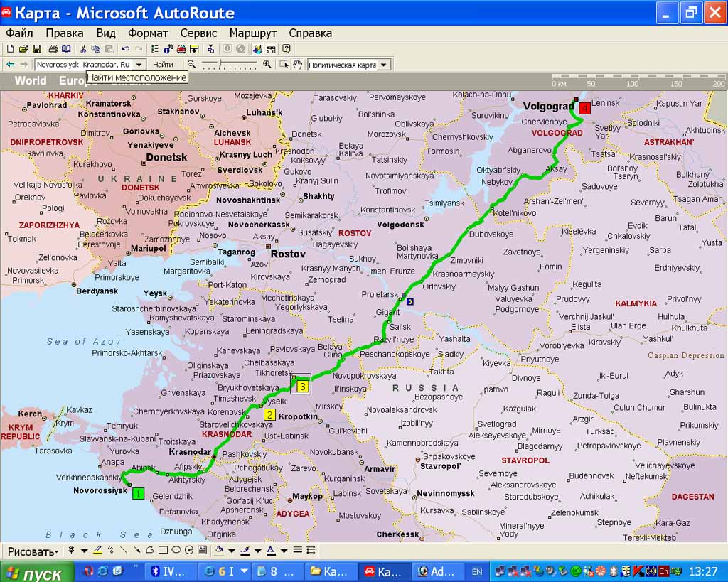
Task: Expand the location search dropdown
Action: click(x=139, y=65)
